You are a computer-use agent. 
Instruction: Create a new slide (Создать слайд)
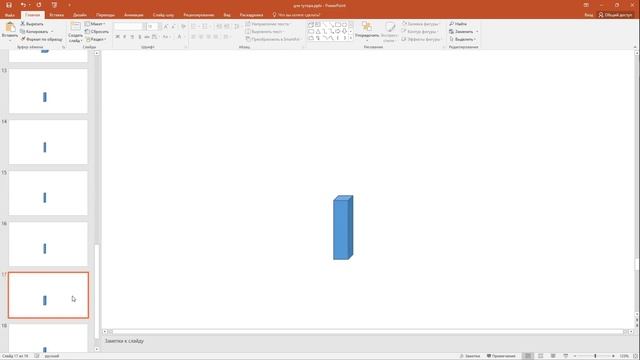[x=75, y=32]
